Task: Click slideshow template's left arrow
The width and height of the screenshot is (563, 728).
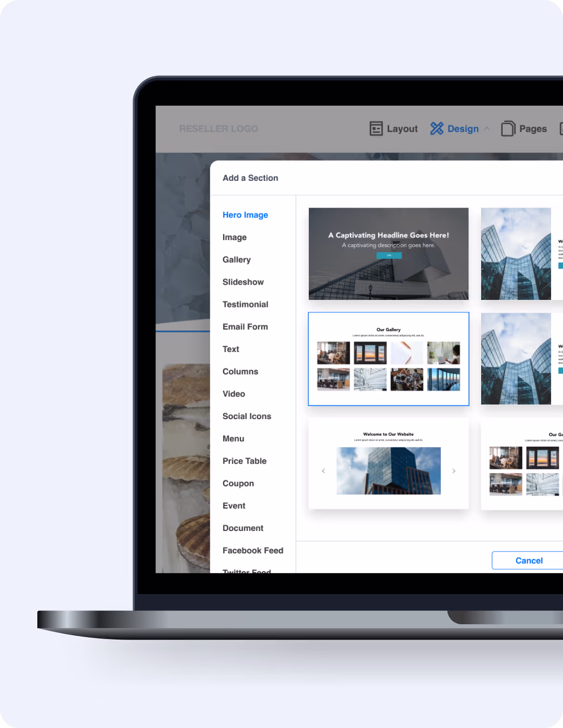Action: pos(324,471)
